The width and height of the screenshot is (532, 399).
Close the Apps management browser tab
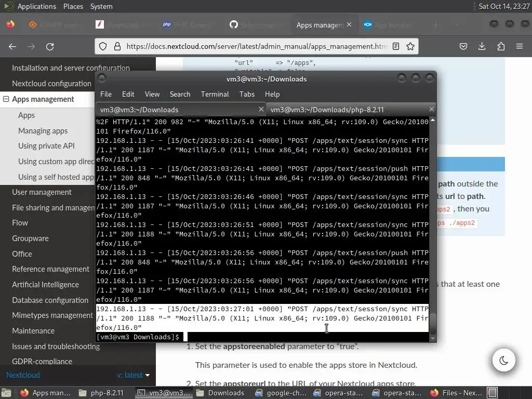[349, 25]
